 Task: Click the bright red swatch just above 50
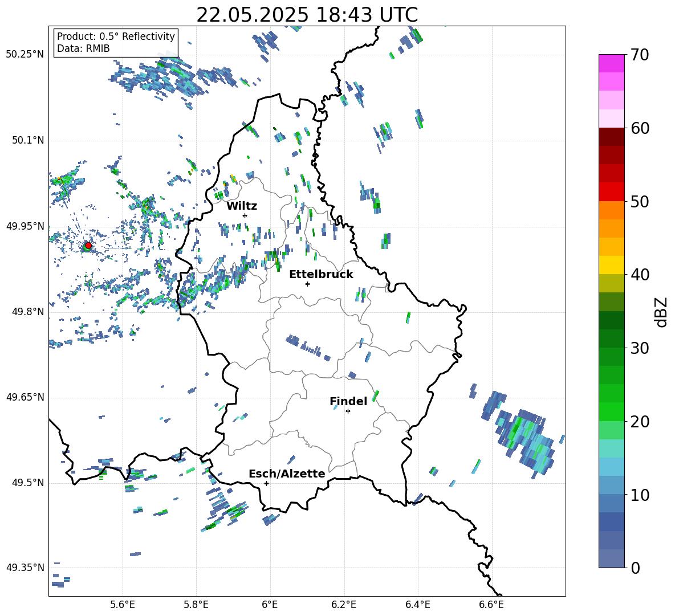coord(611,191)
